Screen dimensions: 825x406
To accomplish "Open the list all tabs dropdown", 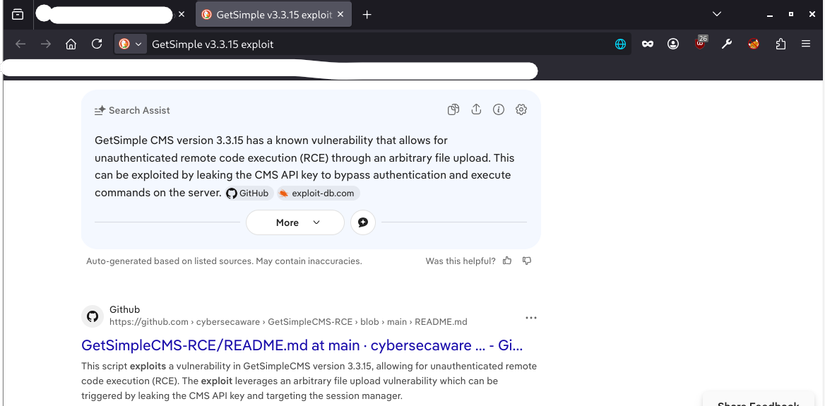I will click(716, 14).
